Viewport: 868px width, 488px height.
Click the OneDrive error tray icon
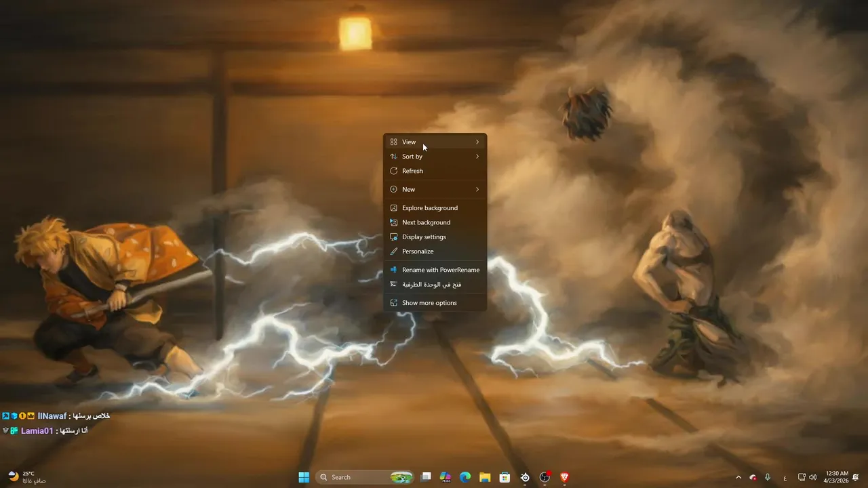pos(753,478)
